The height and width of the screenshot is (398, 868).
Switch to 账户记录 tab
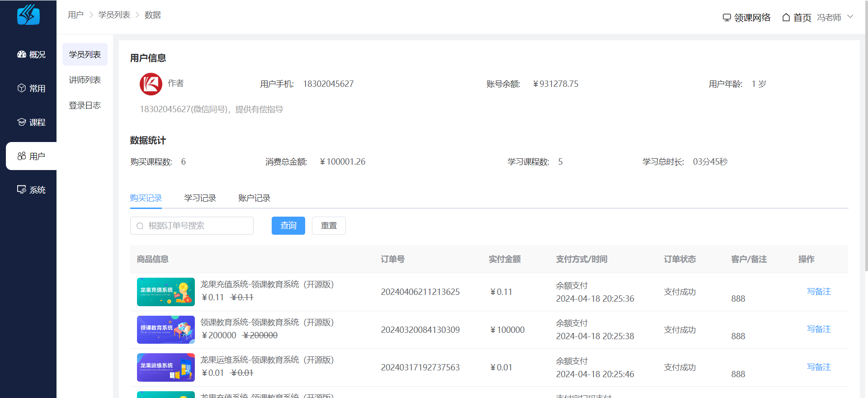[255, 198]
